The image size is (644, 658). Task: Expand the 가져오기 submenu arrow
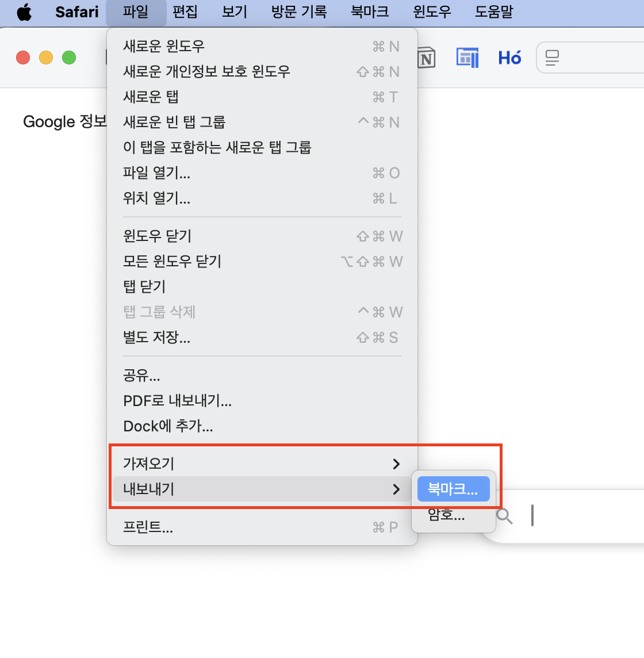pyautogui.click(x=396, y=463)
